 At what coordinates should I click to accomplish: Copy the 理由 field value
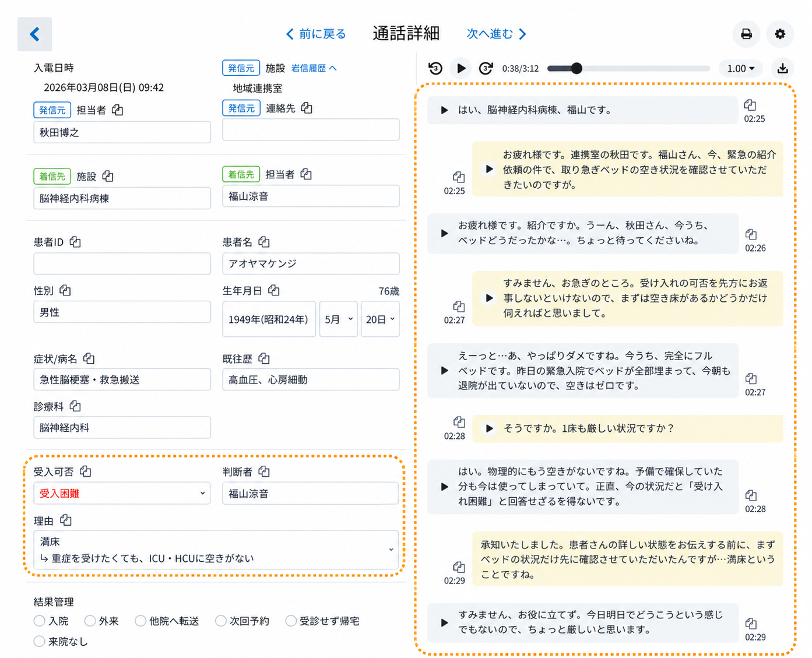[65, 520]
